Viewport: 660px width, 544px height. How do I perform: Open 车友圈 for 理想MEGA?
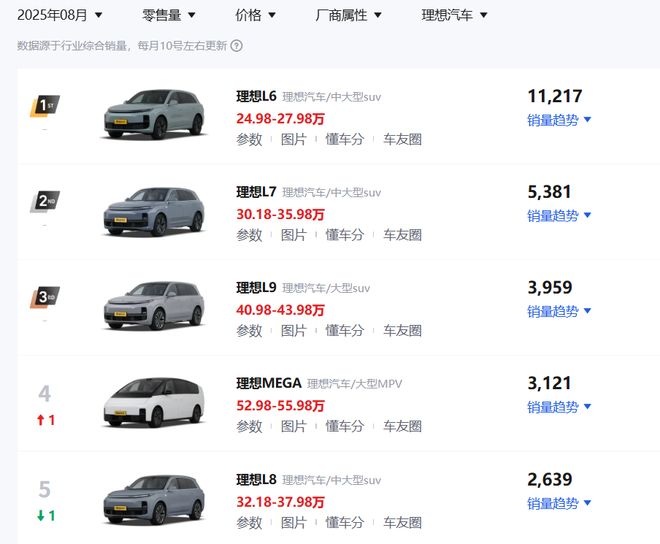coord(402,427)
